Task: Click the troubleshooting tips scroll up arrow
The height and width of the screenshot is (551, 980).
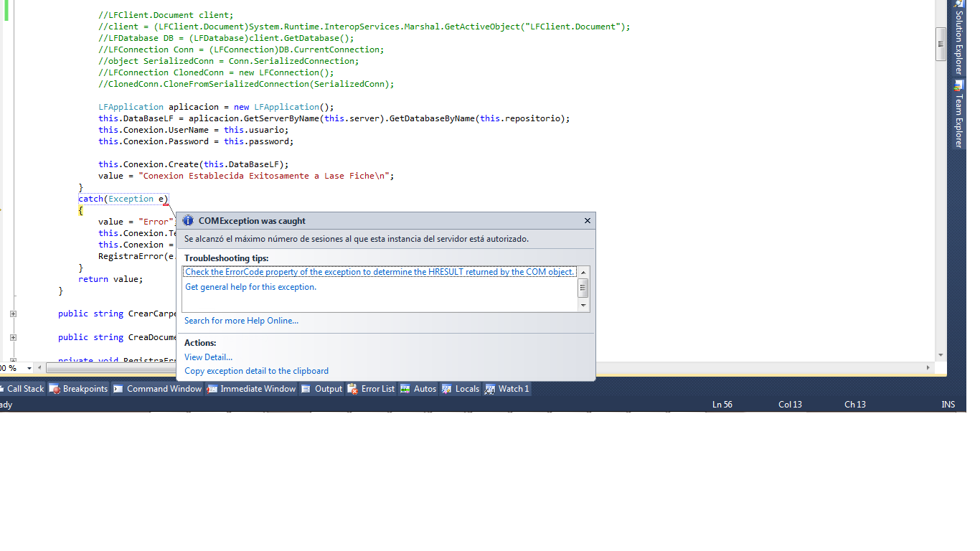Action: [x=583, y=273]
